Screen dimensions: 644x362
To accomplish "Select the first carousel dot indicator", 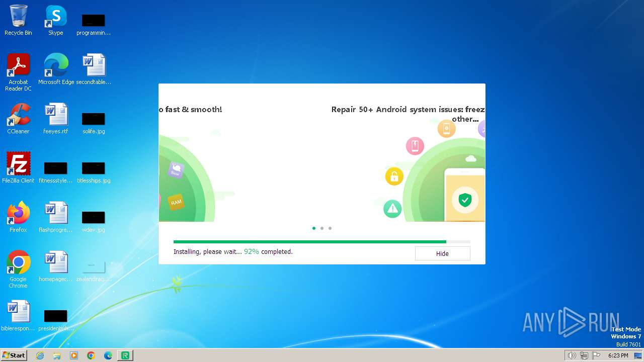I will 314,228.
